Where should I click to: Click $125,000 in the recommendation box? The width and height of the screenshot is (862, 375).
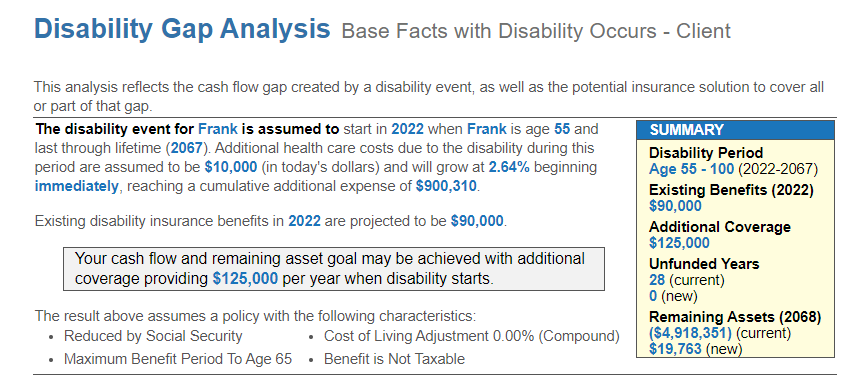point(245,279)
